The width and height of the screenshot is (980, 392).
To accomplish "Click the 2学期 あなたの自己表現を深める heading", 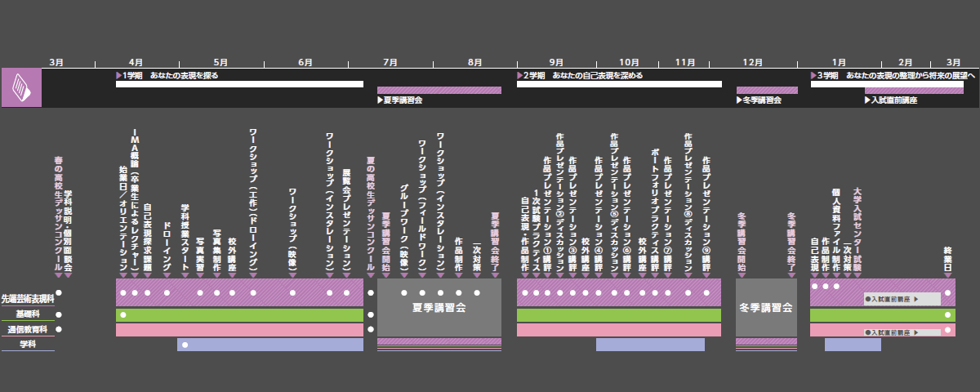I will tap(580, 75).
